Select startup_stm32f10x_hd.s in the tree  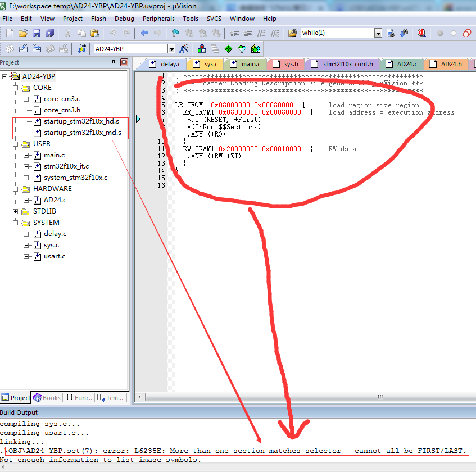[x=81, y=121]
